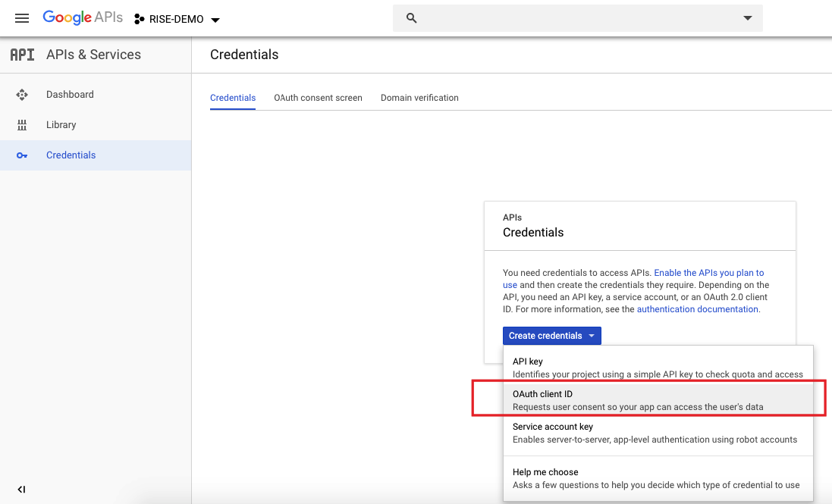832x504 pixels.
Task: Click the search magnifier icon
Action: (x=411, y=18)
